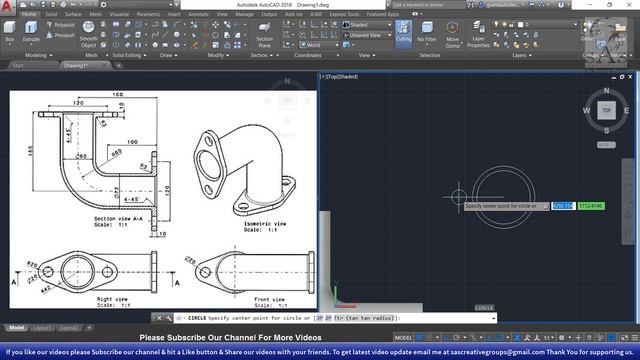
Task: Click the command line customize wrench
Action: tap(168, 318)
